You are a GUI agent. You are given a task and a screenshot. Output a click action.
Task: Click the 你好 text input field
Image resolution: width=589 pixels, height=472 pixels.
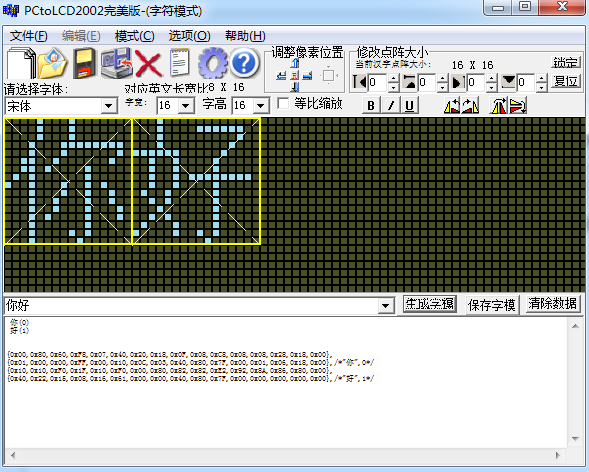192,306
